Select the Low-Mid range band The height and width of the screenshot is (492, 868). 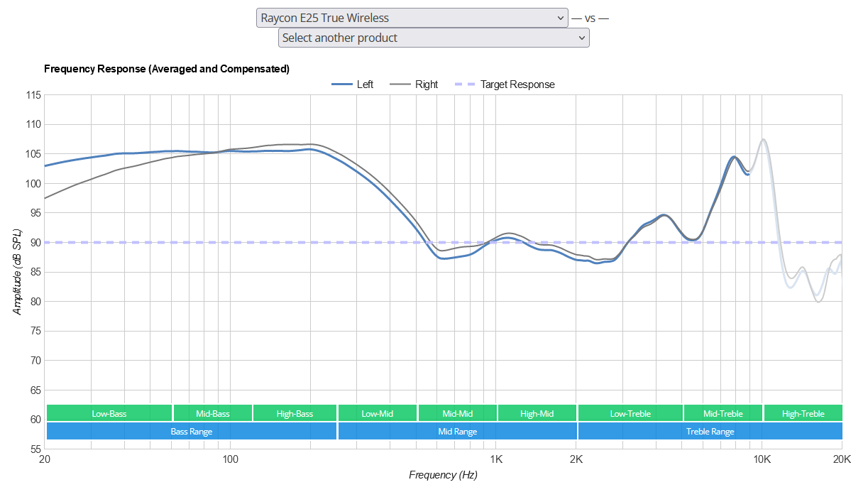(x=378, y=413)
